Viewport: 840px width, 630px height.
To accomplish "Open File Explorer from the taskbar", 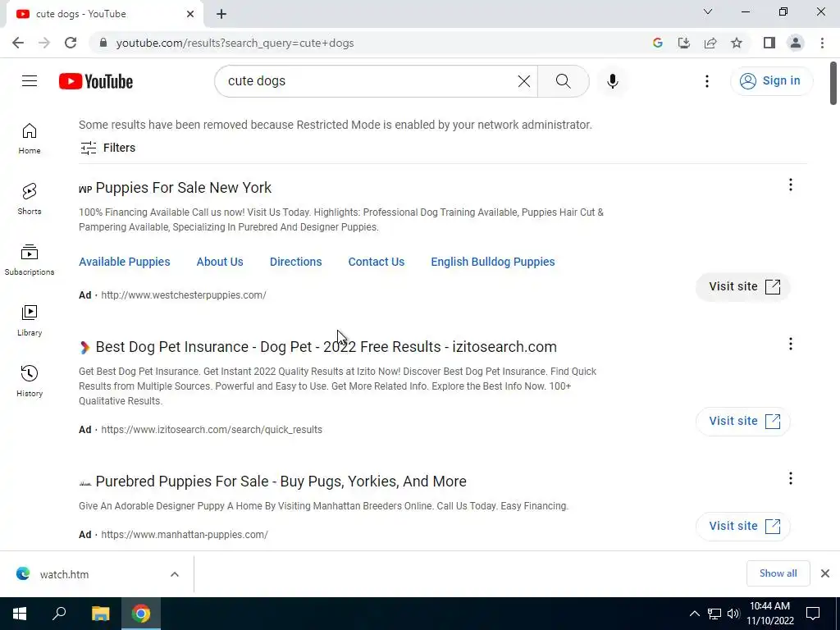I will click(x=100, y=614).
